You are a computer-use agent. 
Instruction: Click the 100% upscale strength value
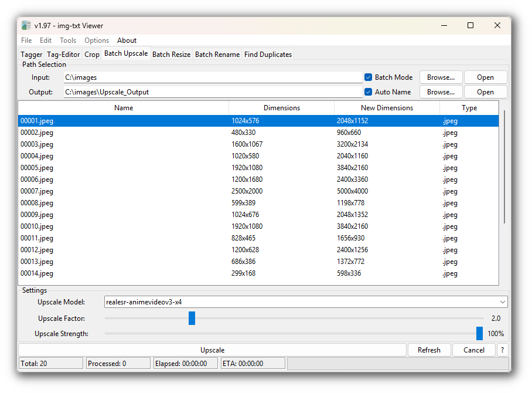click(x=496, y=333)
